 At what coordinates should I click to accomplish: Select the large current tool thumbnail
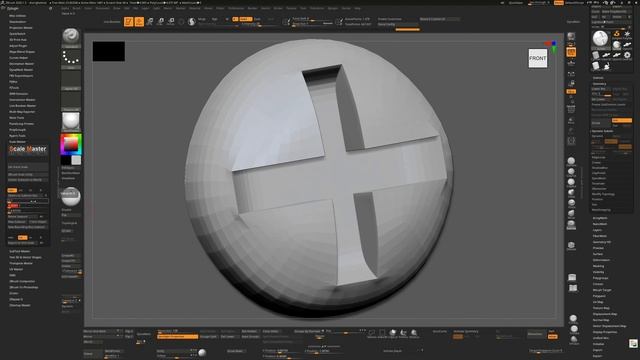coord(600,39)
